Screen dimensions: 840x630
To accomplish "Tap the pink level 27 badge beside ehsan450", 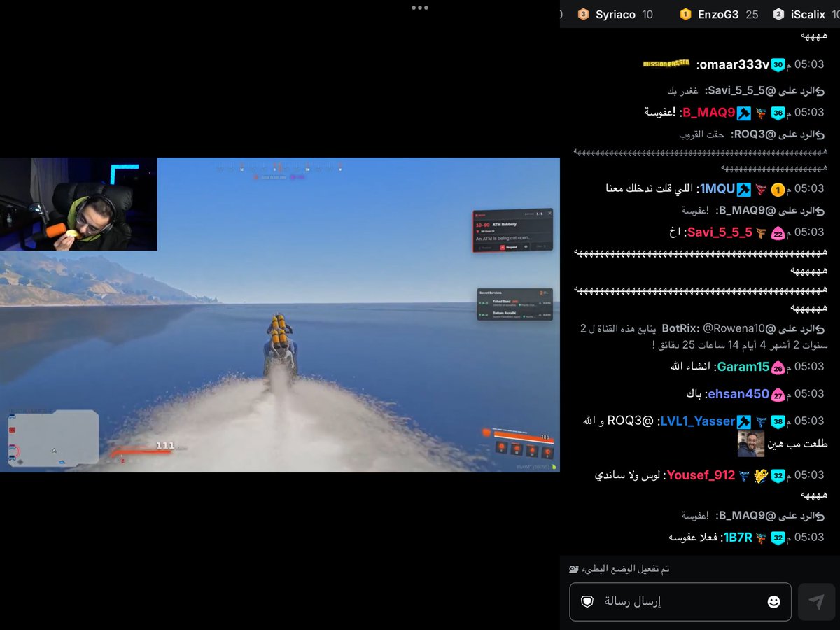I will pos(778,395).
